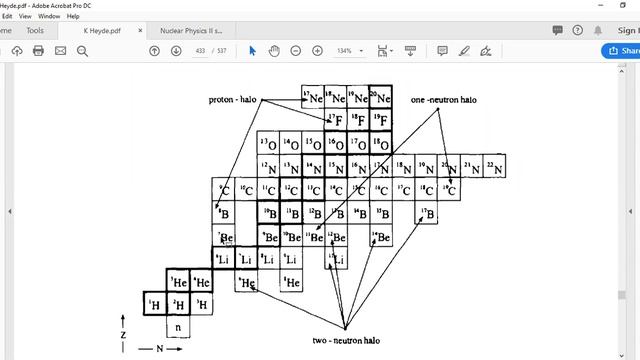Go to previous page arrow
This screenshot has width=640, height=360.
tap(154, 51)
